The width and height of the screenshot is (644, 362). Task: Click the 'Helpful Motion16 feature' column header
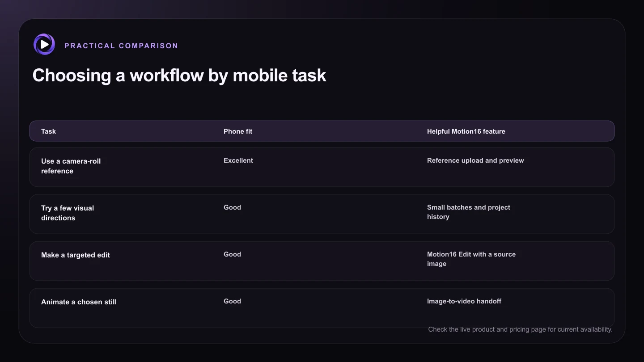pyautogui.click(x=466, y=131)
